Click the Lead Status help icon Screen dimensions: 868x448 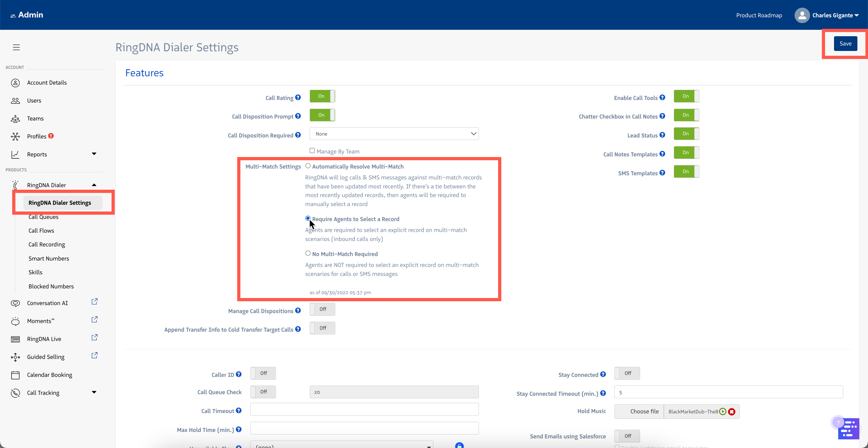pyautogui.click(x=662, y=135)
